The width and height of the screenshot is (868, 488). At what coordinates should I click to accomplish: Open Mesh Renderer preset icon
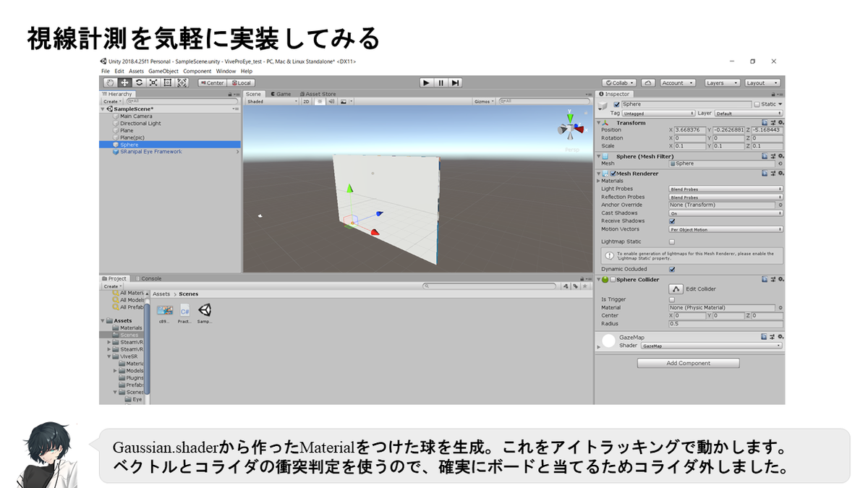(773, 174)
